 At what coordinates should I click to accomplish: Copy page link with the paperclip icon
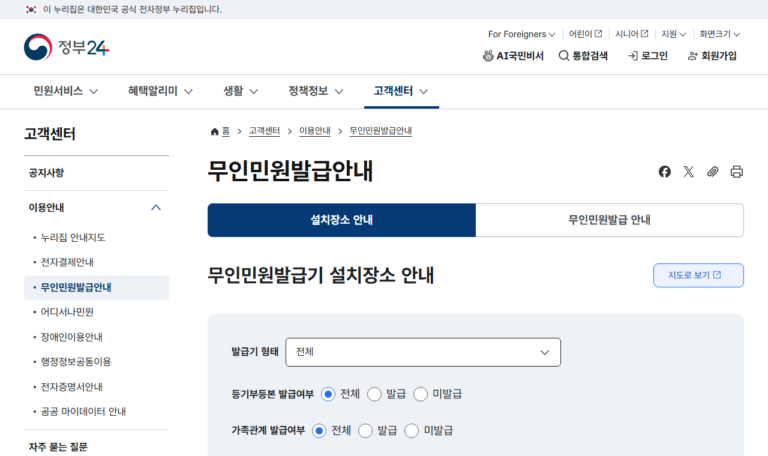[x=713, y=171]
